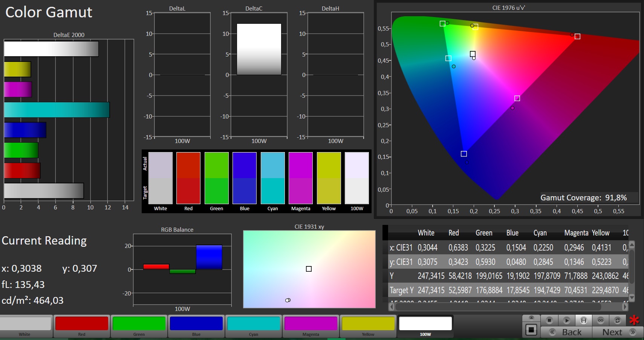Click the Cyan actual color patch in the comparison panel

pyautogui.click(x=273, y=165)
